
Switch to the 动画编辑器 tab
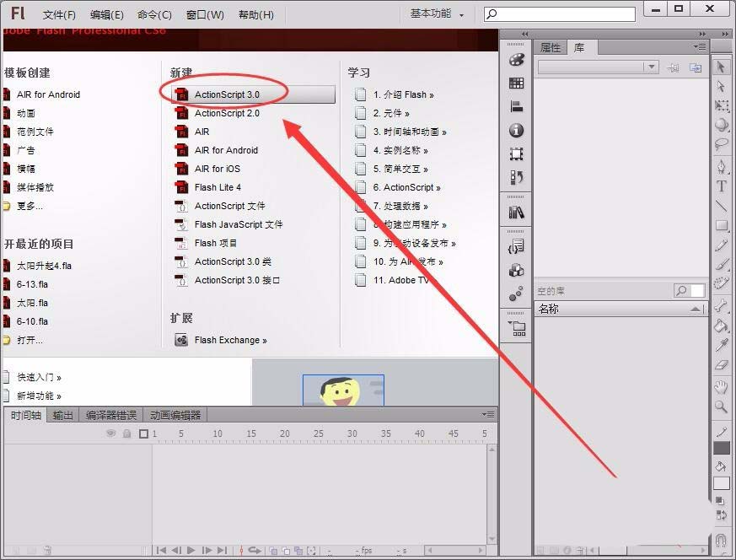coord(175,416)
